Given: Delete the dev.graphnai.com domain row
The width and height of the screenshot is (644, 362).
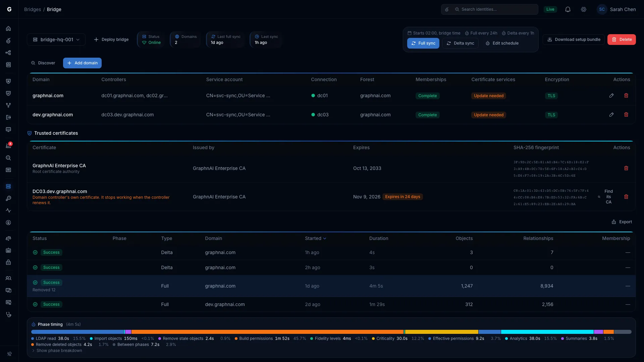Looking at the screenshot, I should click(x=626, y=115).
